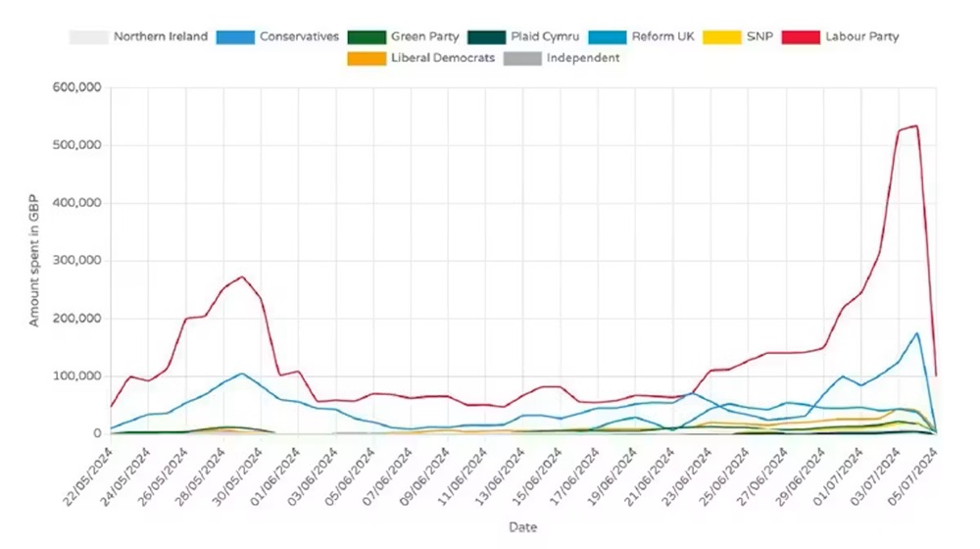Toggle the Green Party legend label
Image resolution: width=980 pixels, height=549 pixels.
426,37
